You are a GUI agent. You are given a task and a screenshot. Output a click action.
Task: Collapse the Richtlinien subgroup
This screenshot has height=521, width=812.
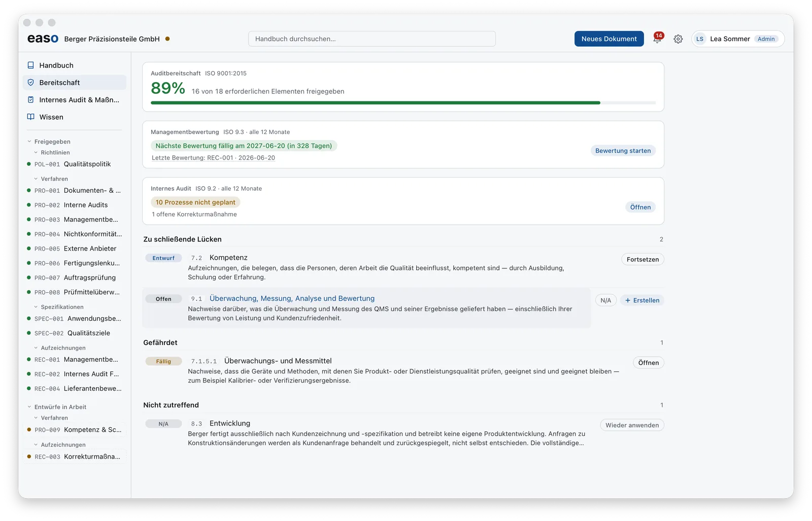(36, 153)
